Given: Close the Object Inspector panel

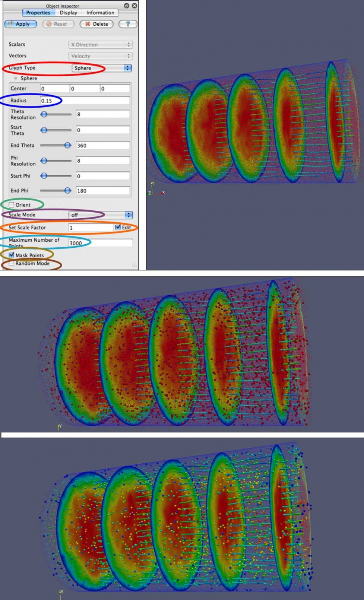Looking at the screenshot, I should click(134, 6).
